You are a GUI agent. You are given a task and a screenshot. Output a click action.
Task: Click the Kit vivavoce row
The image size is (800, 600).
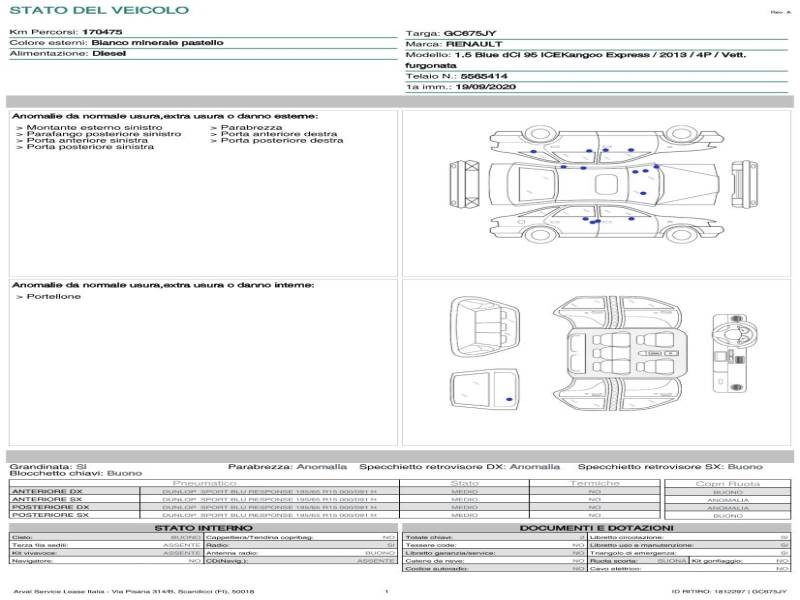106,553
